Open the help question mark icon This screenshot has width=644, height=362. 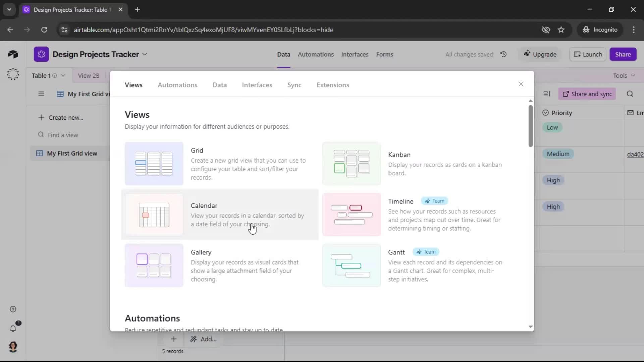point(13,309)
